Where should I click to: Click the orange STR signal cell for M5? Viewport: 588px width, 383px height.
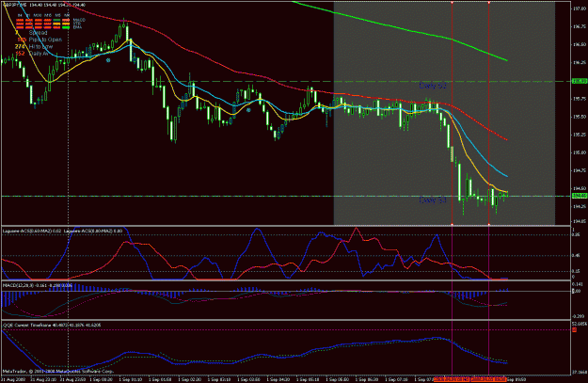tap(56, 24)
